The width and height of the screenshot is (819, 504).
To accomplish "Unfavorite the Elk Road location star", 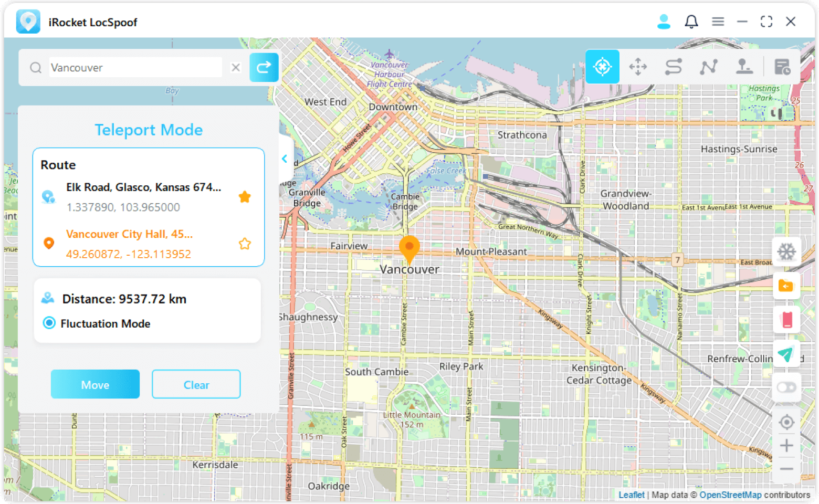I will pyautogui.click(x=245, y=197).
